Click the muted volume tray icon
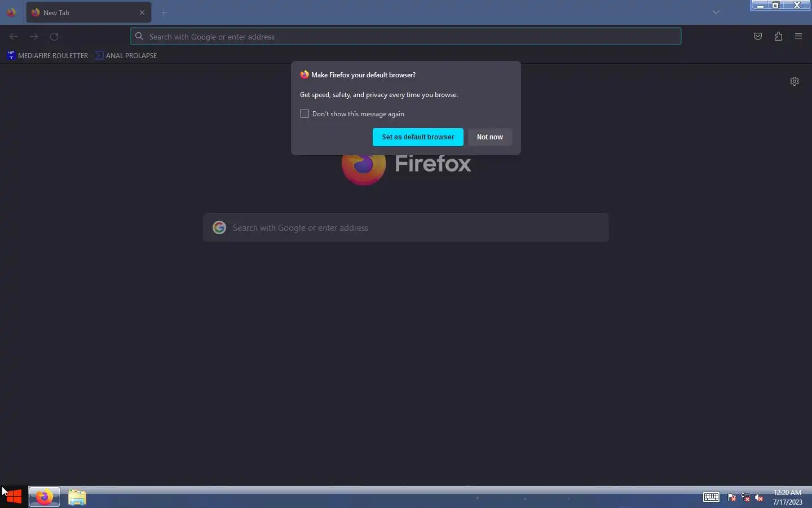812x508 pixels. point(759,497)
